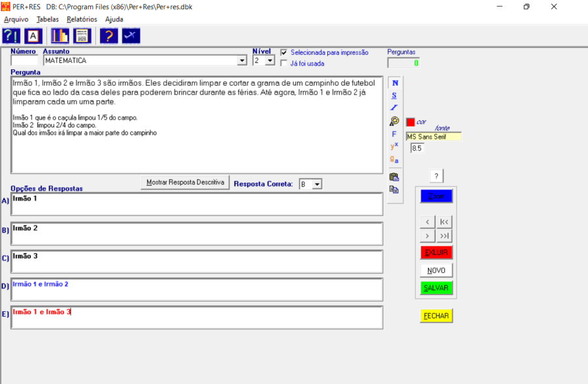Screen dimensions: 588x384
Task: Open the Tabelas menu
Action: pos(48,19)
